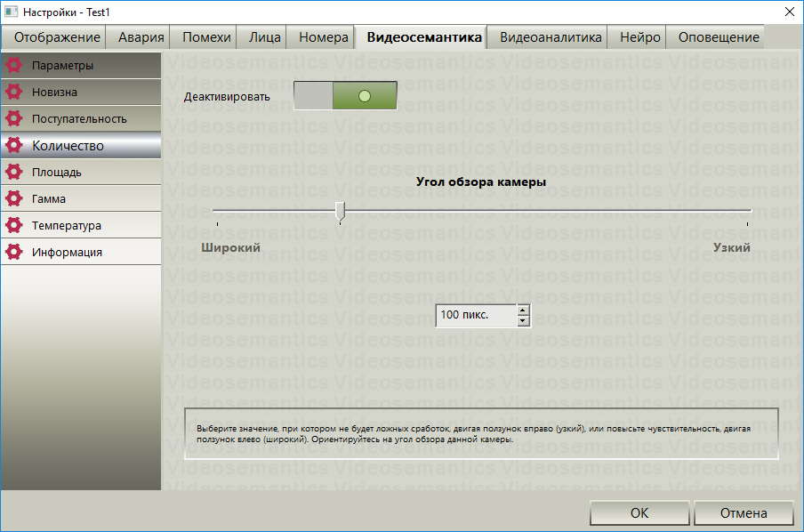Click the Угол обзора камеры heading
Screen dimensions: 804x532
(x=481, y=181)
